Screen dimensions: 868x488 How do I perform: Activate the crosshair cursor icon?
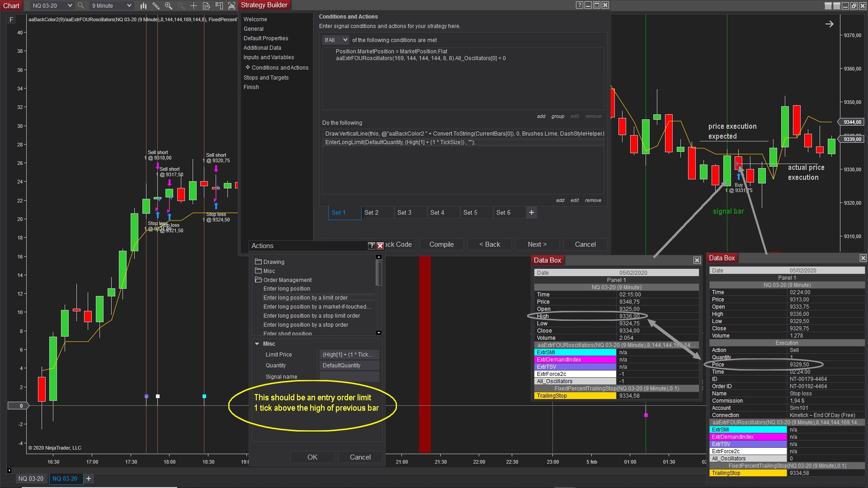[x=193, y=6]
